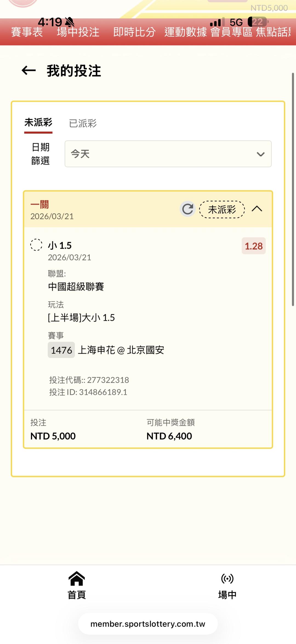The image size is (296, 644).
Task: Open 會員專區 member area
Action: click(231, 32)
